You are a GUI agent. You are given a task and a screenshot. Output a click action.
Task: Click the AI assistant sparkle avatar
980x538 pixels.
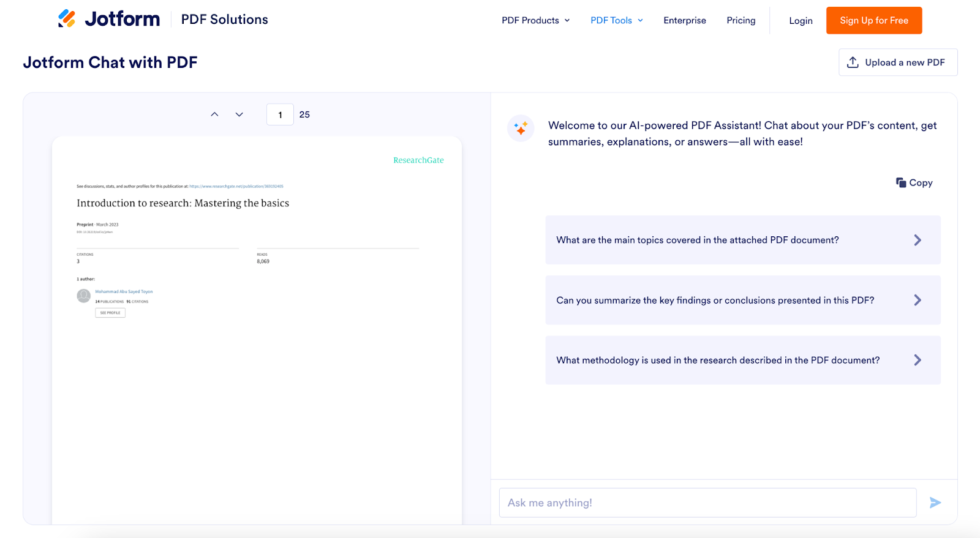click(521, 129)
